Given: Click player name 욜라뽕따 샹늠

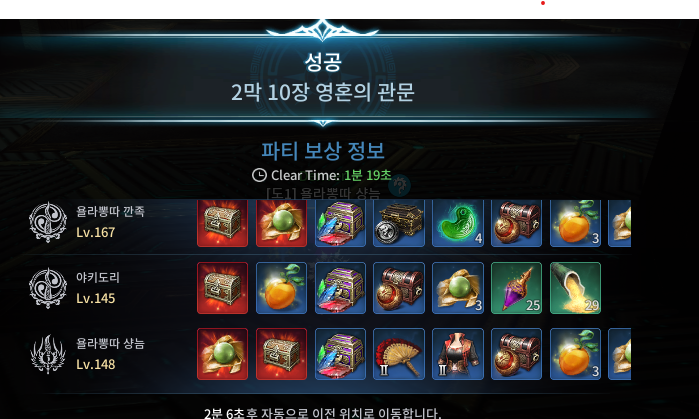Looking at the screenshot, I should click(x=110, y=343).
